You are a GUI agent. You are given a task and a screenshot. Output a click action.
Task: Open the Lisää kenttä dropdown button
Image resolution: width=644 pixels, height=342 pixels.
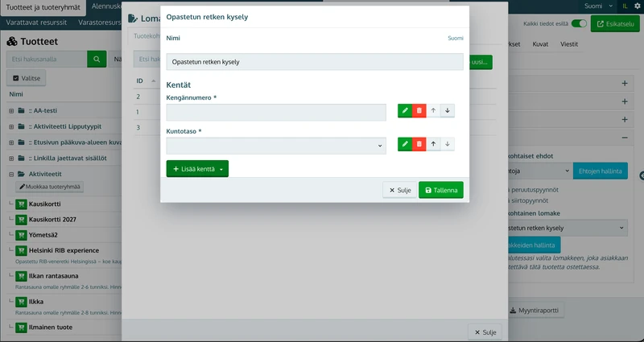197,169
